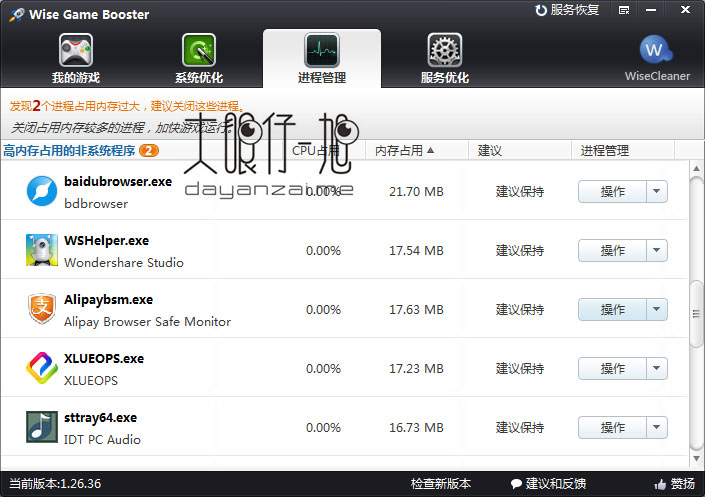Click the sttray64.exe music note icon
Image resolution: width=705 pixels, height=497 pixels.
(42, 427)
